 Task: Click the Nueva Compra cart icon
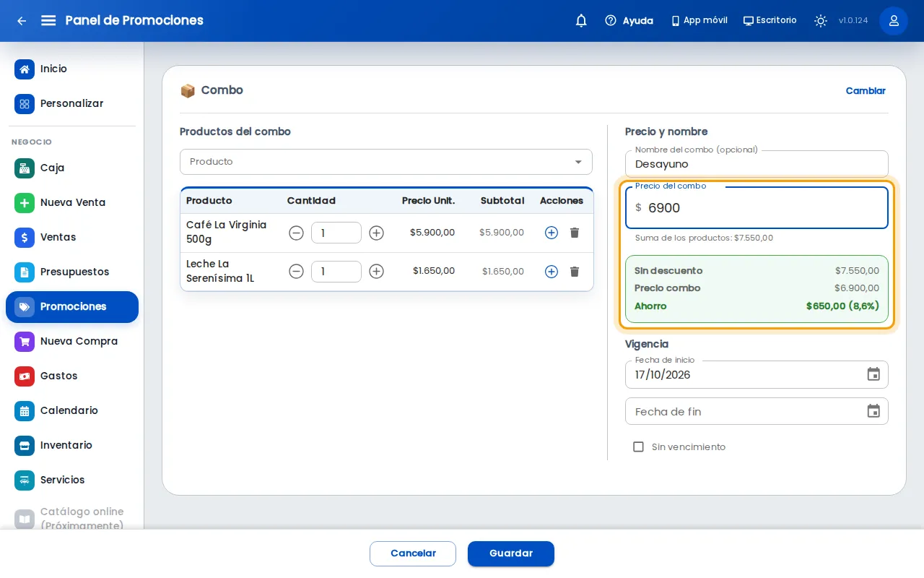(25, 342)
